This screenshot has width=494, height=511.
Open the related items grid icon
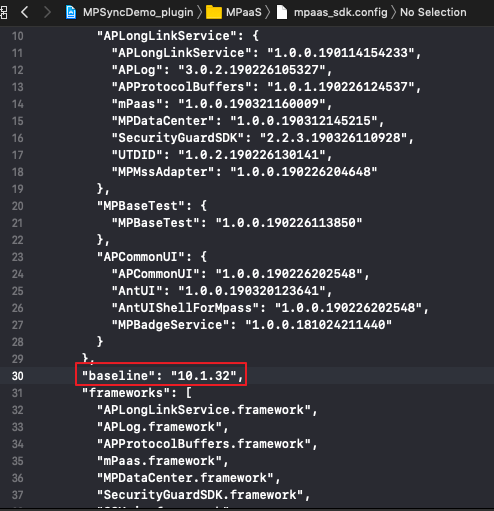3,12
